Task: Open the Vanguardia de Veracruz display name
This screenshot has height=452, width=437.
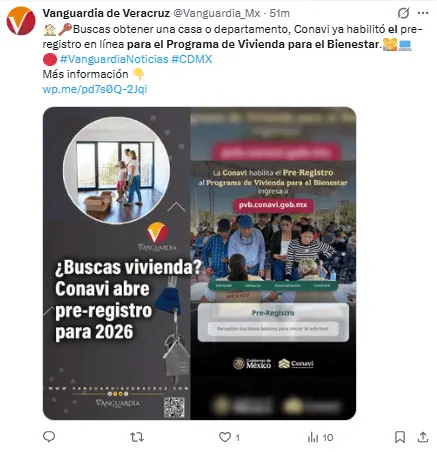Action: pos(106,13)
